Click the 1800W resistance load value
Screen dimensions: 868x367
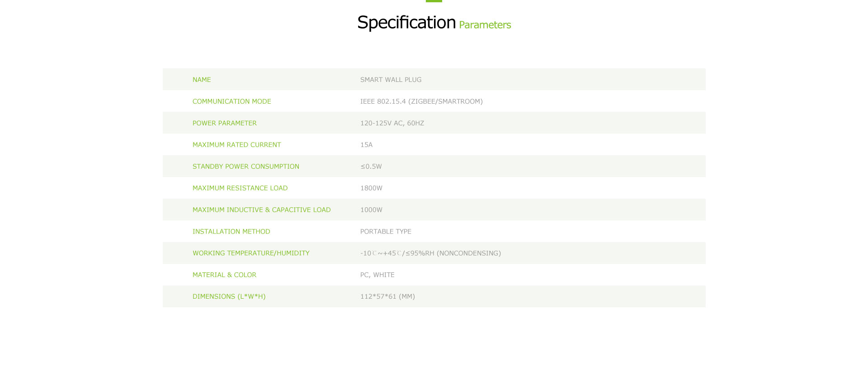tap(371, 188)
